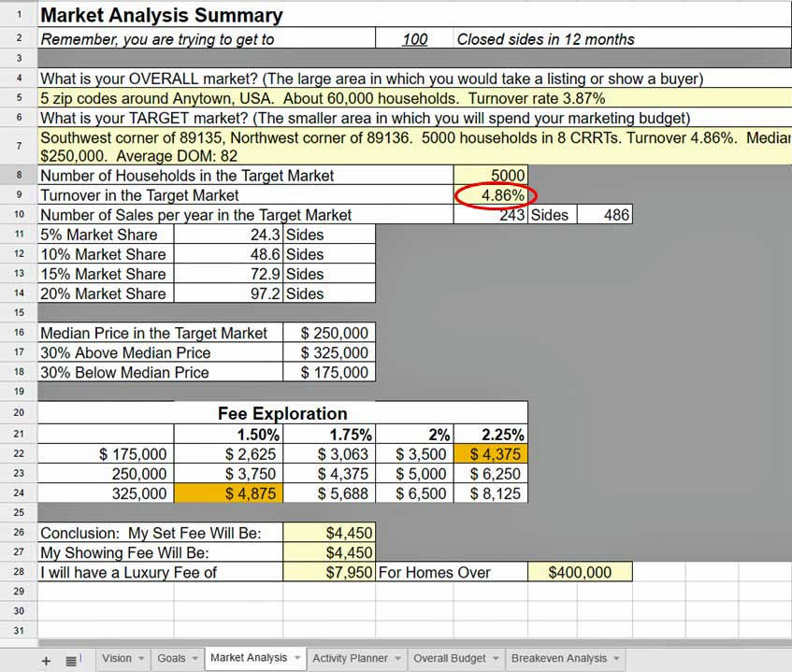Select row header 15
792x672 pixels.
click(x=18, y=313)
